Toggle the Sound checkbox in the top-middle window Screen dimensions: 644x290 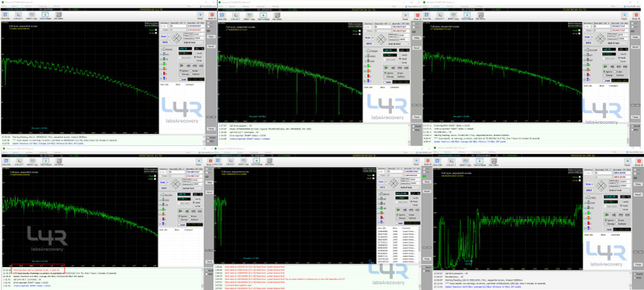[x=416, y=127]
